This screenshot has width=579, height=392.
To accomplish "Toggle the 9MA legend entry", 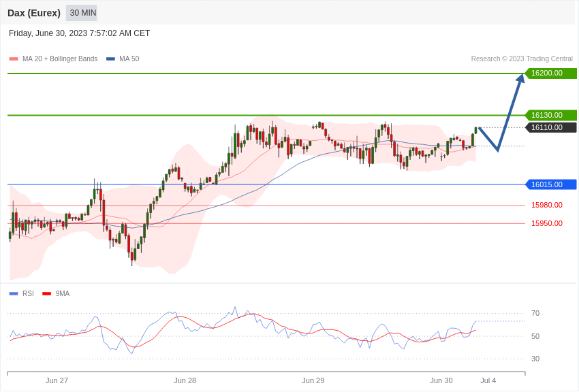I will (56, 293).
